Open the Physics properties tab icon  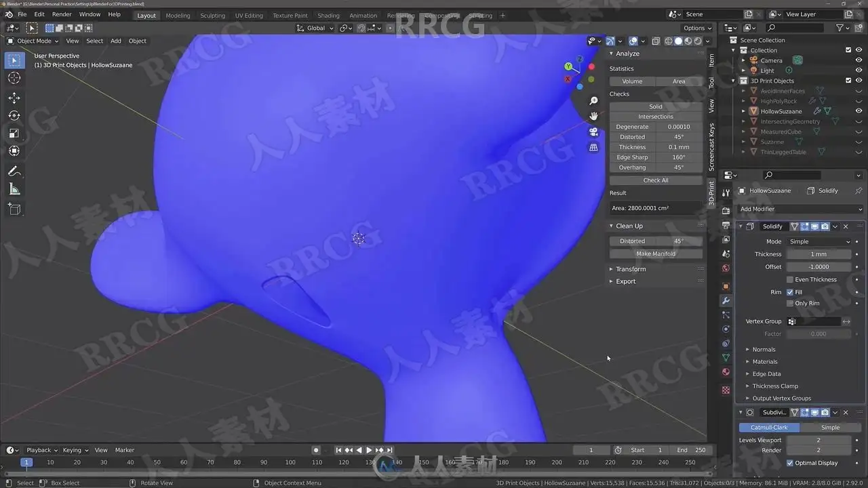[x=726, y=329]
